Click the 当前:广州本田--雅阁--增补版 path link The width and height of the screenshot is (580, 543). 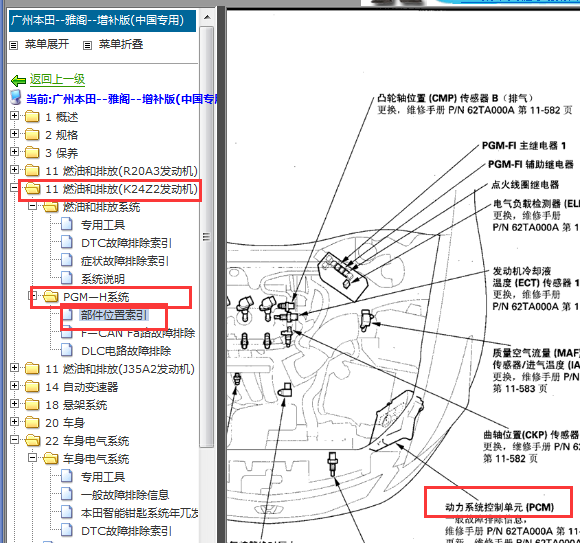tap(122, 99)
